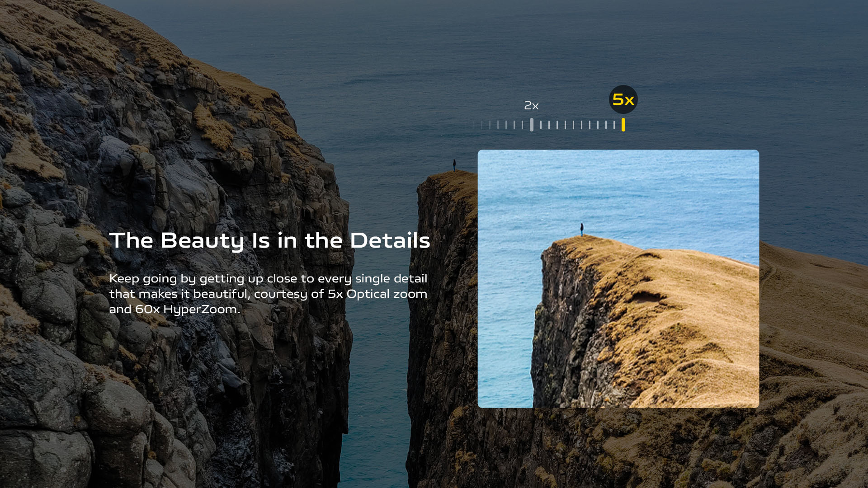This screenshot has width=868, height=488.
Task: Click the heading 'The Beauty Is in the Details'
Action: point(269,240)
